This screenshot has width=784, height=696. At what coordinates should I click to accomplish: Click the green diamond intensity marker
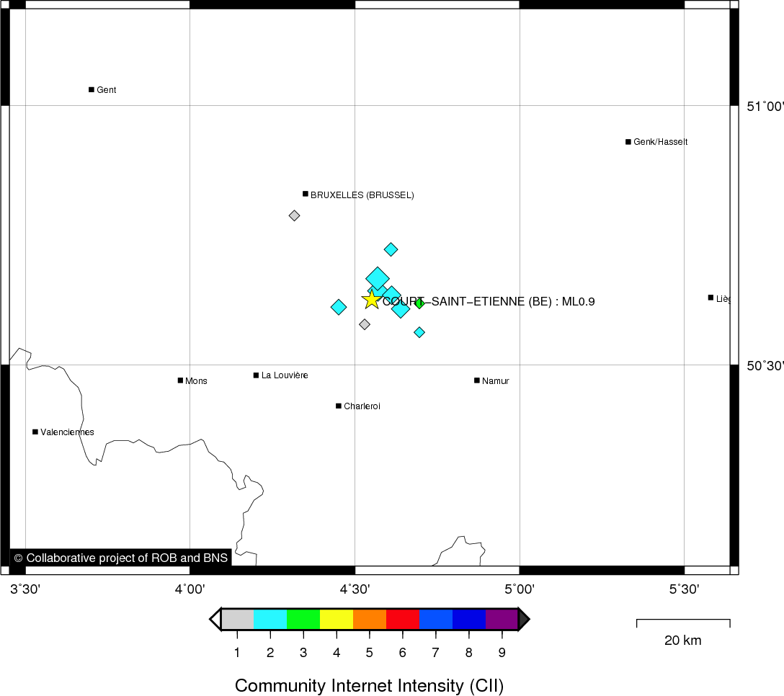coord(419,303)
